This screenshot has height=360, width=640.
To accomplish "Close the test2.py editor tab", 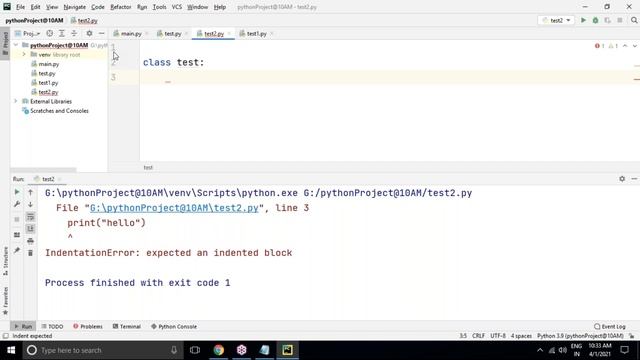I will click(229, 34).
